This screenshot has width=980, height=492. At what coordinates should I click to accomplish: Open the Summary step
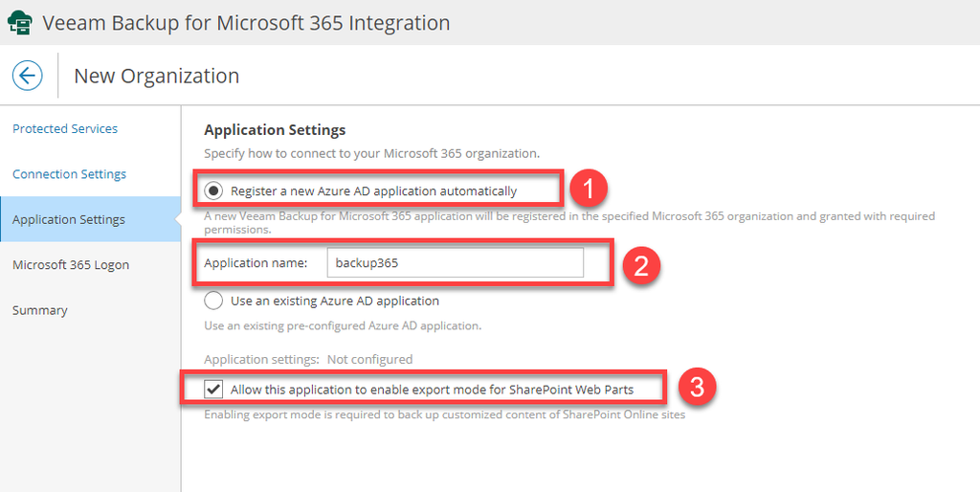click(40, 310)
